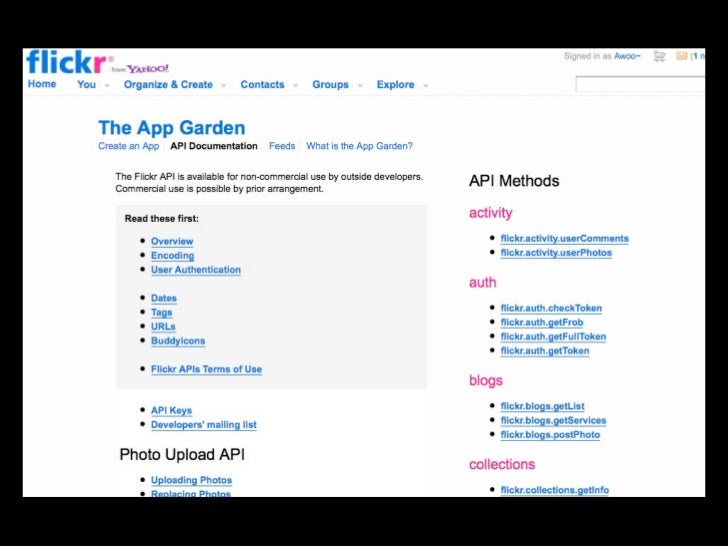The width and height of the screenshot is (728, 546).
Task: Open the You menu item
Action: pos(86,84)
